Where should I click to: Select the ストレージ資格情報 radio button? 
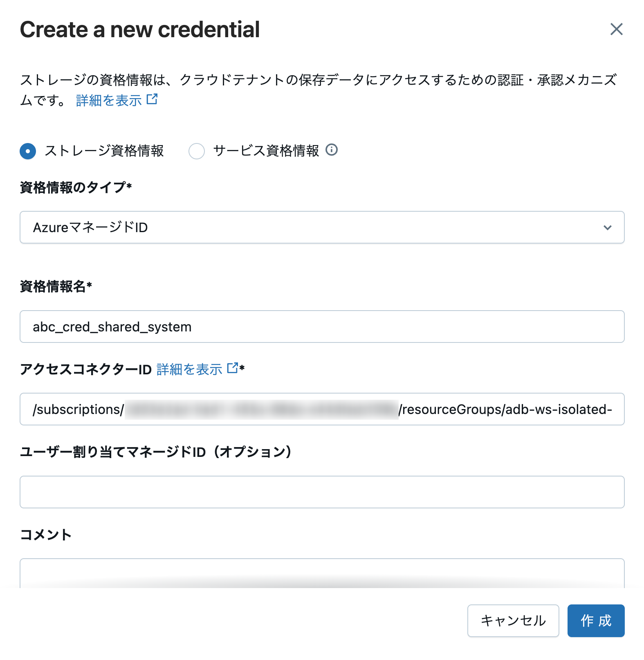[x=28, y=151]
